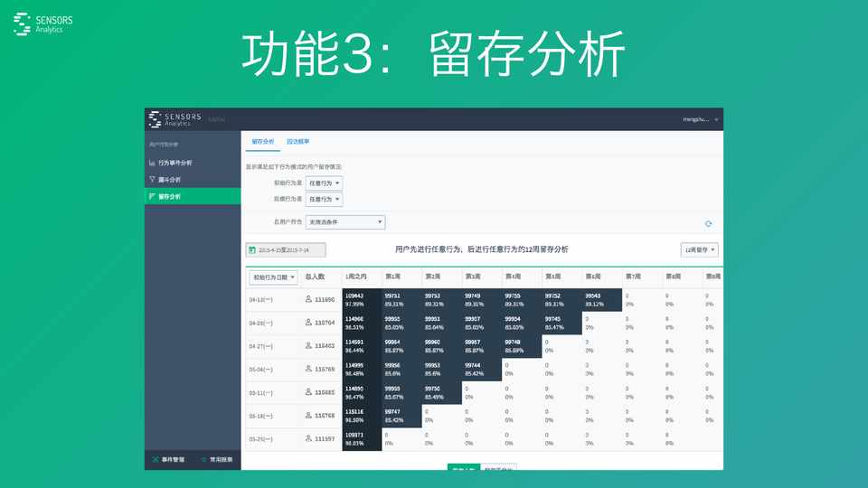Click the bar chart icon beside 行为事件分析
Screen dimensions: 868x488
pyautogui.click(x=152, y=163)
